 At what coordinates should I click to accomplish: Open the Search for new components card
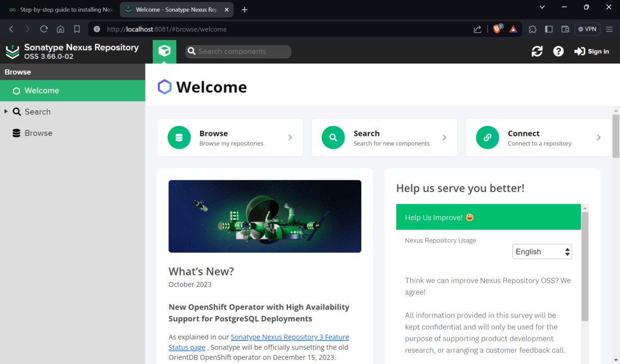pyautogui.click(x=384, y=137)
